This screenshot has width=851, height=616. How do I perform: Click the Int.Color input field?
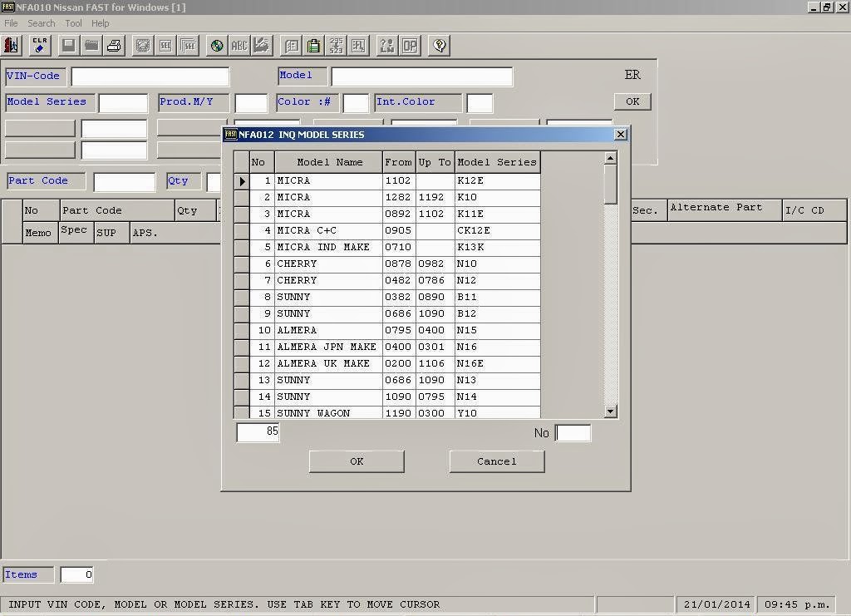pyautogui.click(x=480, y=103)
